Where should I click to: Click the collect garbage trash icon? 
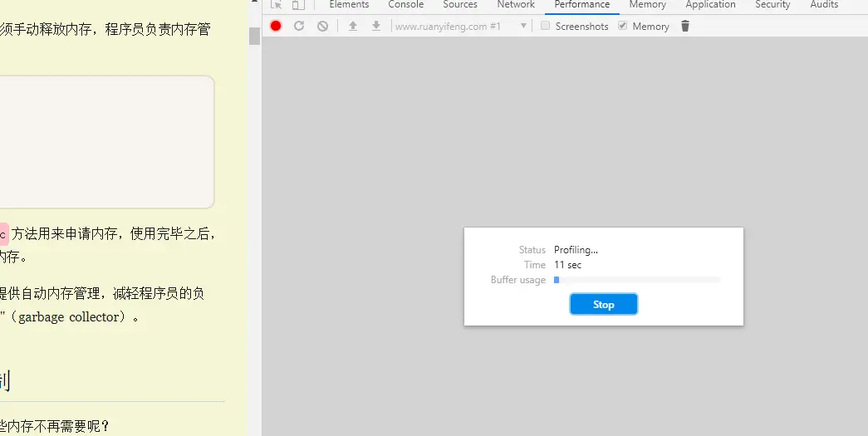pos(685,26)
